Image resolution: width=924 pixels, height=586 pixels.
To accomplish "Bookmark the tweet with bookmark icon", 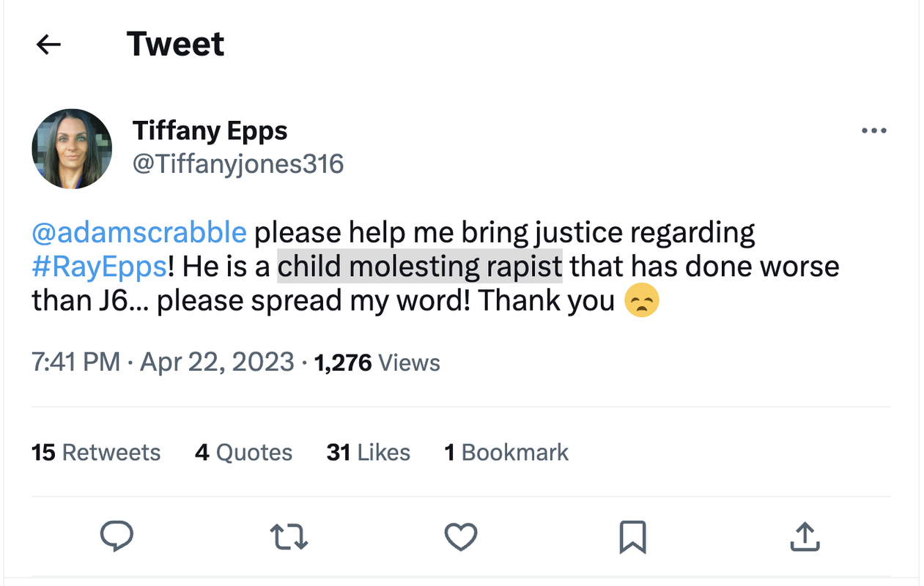I will [x=632, y=537].
